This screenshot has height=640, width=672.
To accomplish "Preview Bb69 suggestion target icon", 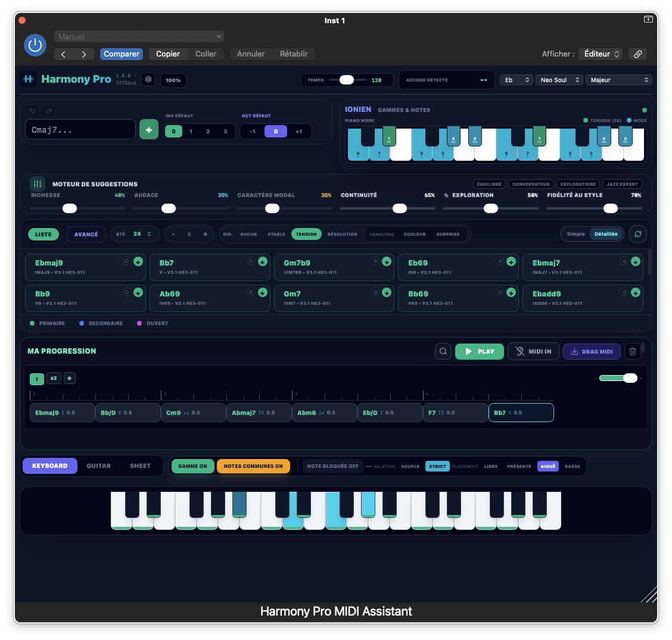I will [x=500, y=292].
